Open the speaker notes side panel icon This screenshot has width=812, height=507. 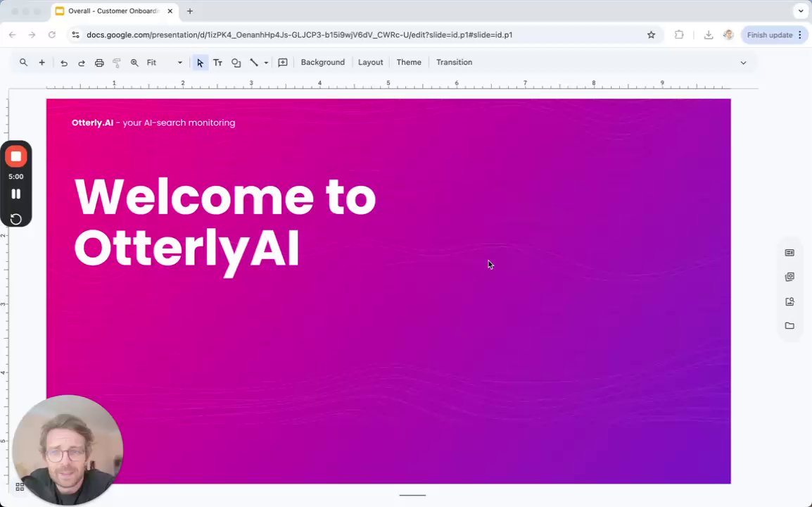click(789, 253)
